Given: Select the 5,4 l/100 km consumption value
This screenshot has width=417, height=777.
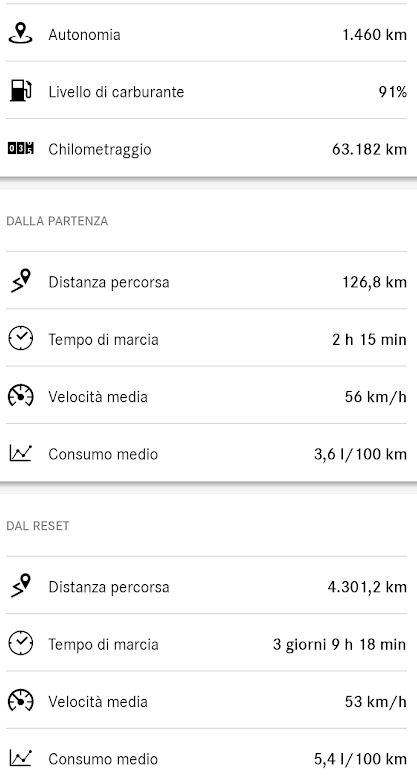Looking at the screenshot, I should [361, 759].
